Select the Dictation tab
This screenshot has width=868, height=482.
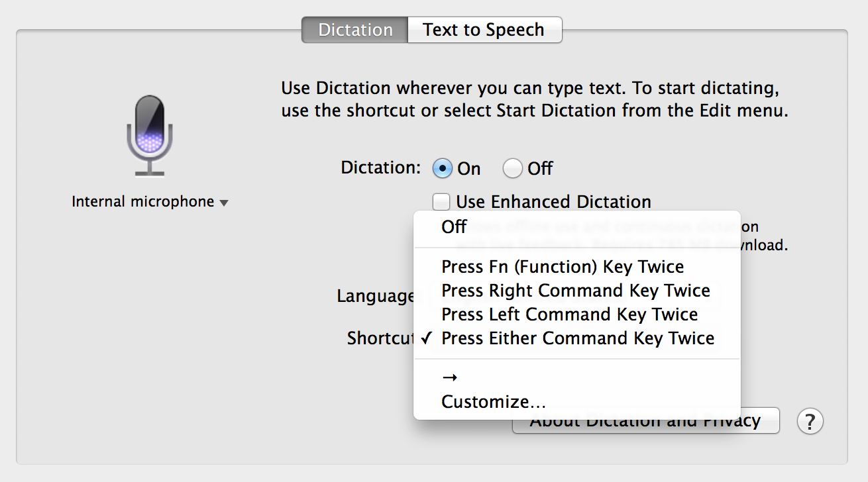[x=354, y=30]
